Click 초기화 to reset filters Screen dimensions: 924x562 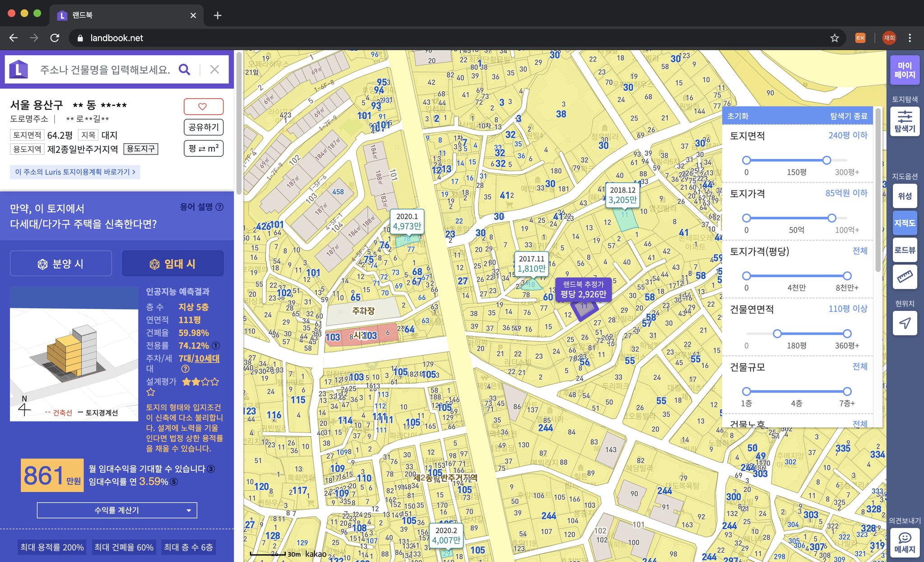(738, 116)
